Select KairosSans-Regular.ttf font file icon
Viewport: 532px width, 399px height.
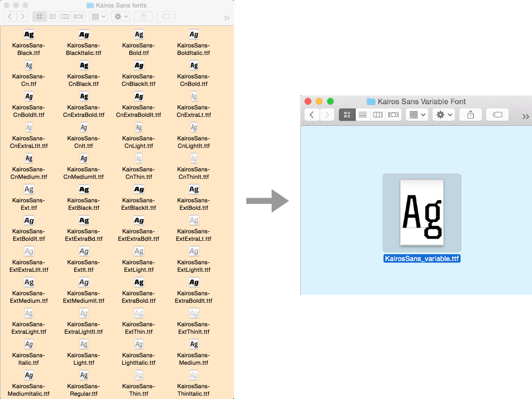(x=84, y=375)
